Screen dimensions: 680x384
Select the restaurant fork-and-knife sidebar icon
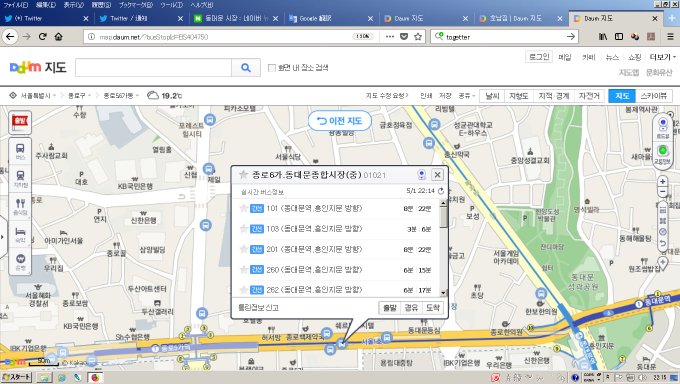(x=20, y=206)
